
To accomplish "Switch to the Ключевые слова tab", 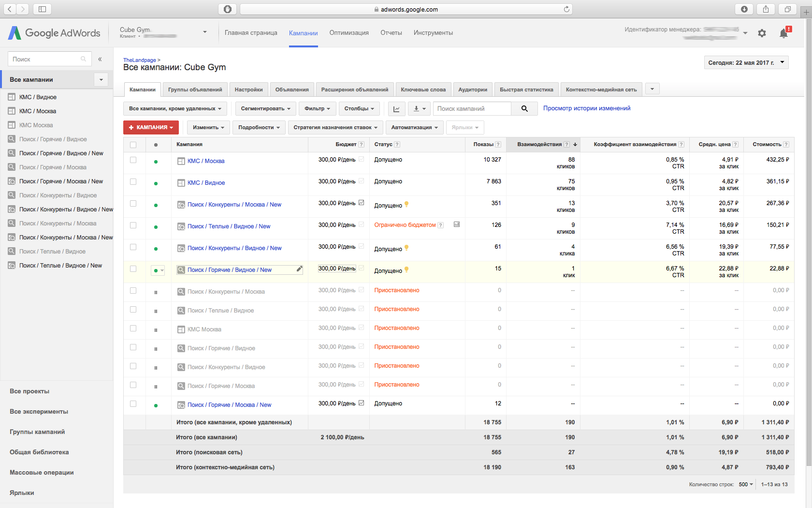I will tap(423, 90).
